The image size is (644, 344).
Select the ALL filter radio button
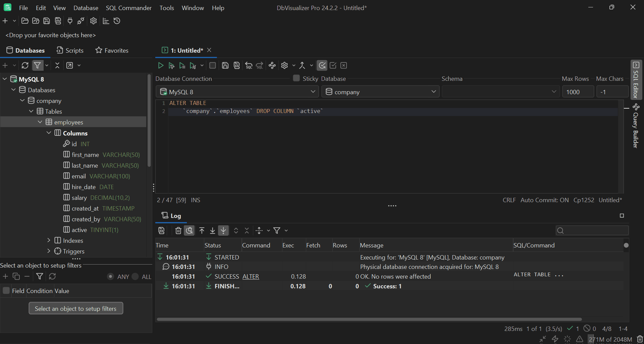(x=135, y=277)
